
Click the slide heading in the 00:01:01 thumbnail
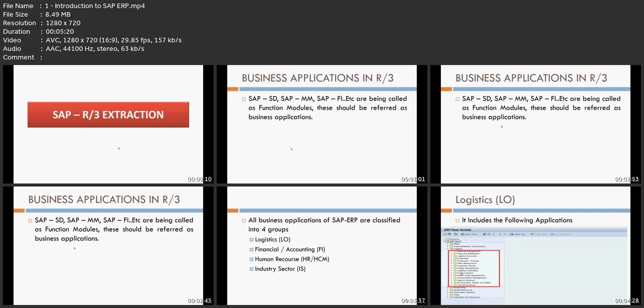[318, 78]
